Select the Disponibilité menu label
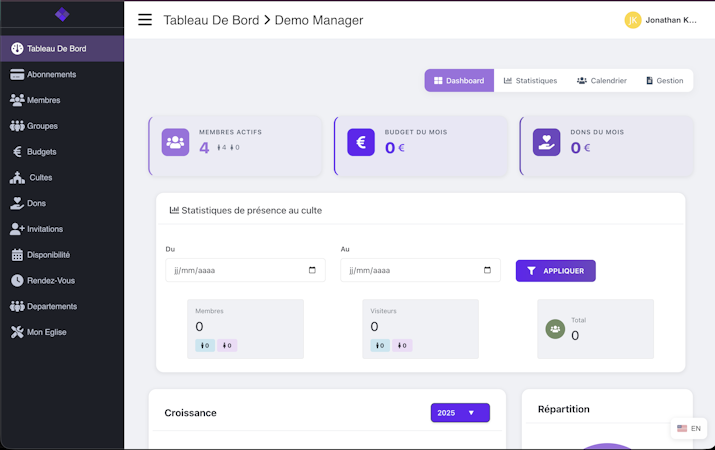This screenshot has height=450, width=715. click(48, 255)
